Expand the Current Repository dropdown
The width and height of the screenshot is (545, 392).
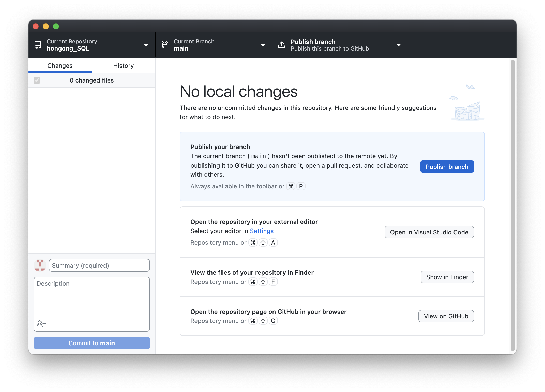[92, 45]
